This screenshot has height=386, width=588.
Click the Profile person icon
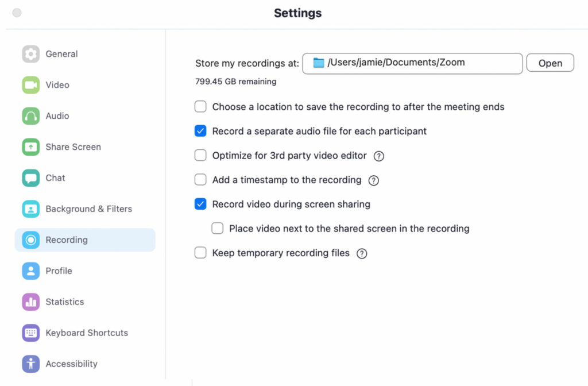tap(31, 271)
